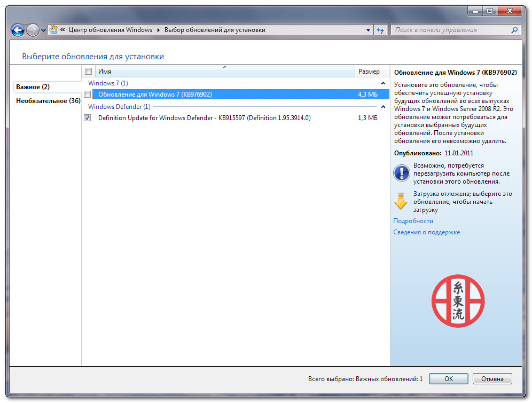
Task: Click 'Всего выбрано: Важных обновлений: 1' text
Action: (x=365, y=379)
